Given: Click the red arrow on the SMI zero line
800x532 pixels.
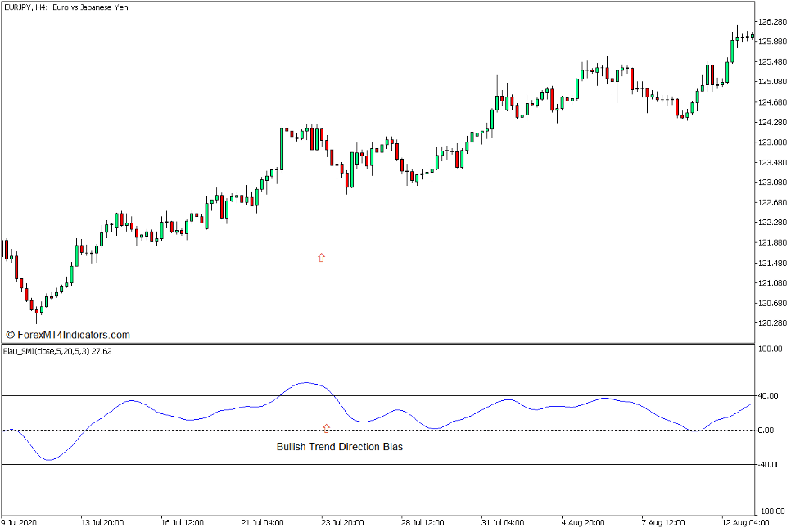Looking at the screenshot, I should 327,428.
